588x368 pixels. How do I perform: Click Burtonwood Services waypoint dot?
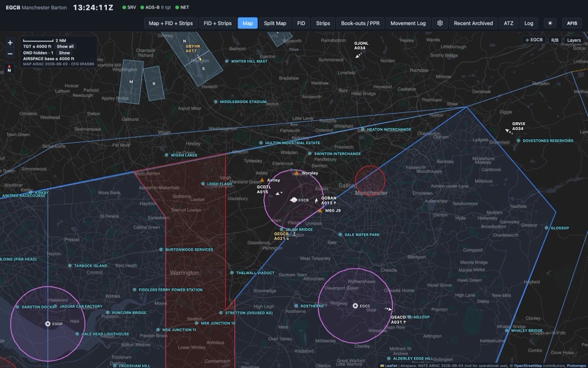(x=161, y=250)
